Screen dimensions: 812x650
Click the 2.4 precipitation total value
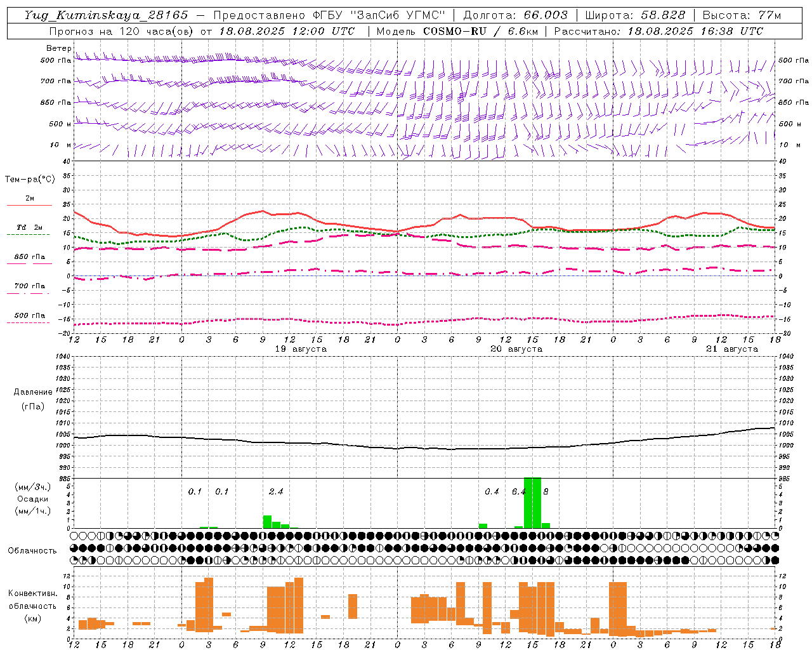(x=276, y=491)
